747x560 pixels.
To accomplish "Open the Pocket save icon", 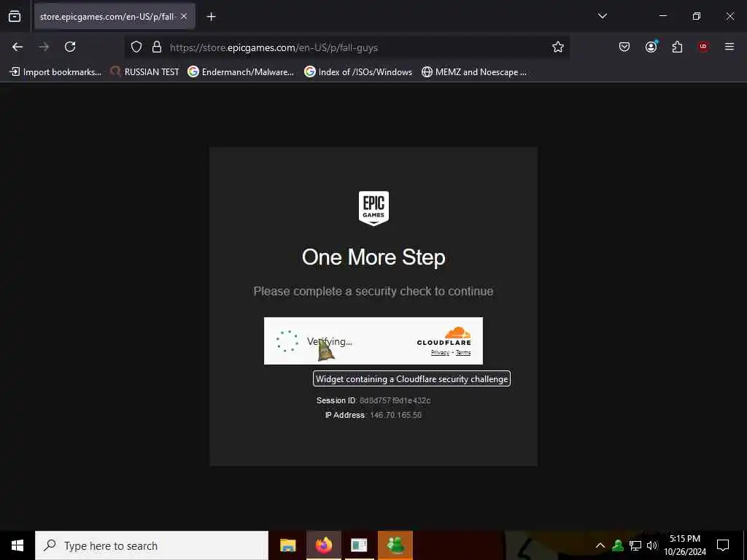I will tap(624, 47).
